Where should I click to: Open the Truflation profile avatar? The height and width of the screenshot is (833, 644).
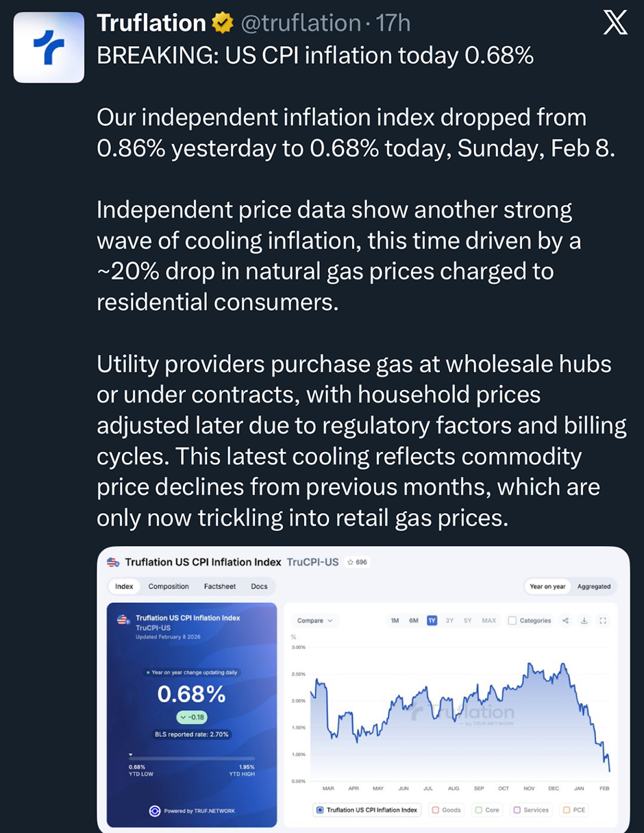49,47
